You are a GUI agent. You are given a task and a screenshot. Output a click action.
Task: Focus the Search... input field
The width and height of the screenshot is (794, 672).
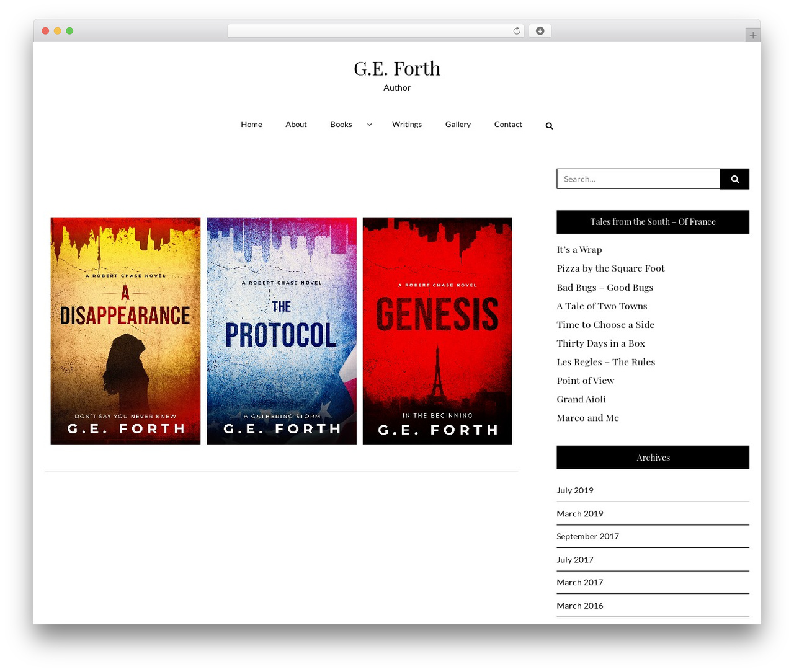(x=638, y=179)
